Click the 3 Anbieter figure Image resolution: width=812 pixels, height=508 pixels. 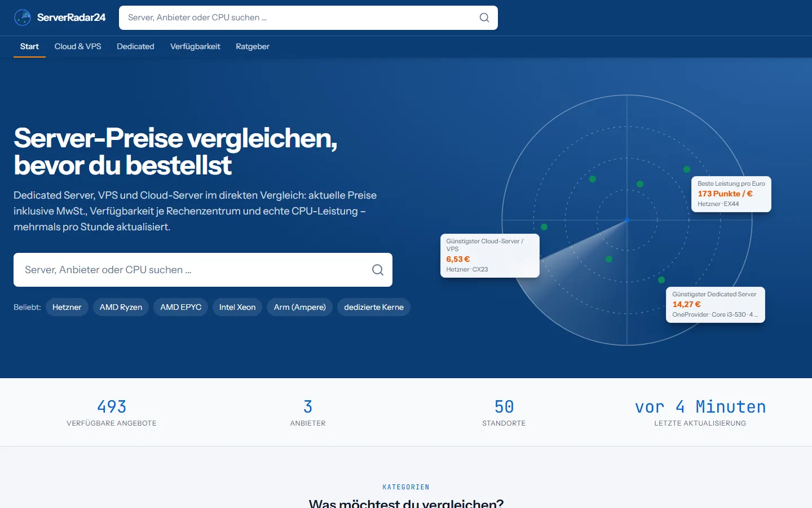(x=308, y=406)
